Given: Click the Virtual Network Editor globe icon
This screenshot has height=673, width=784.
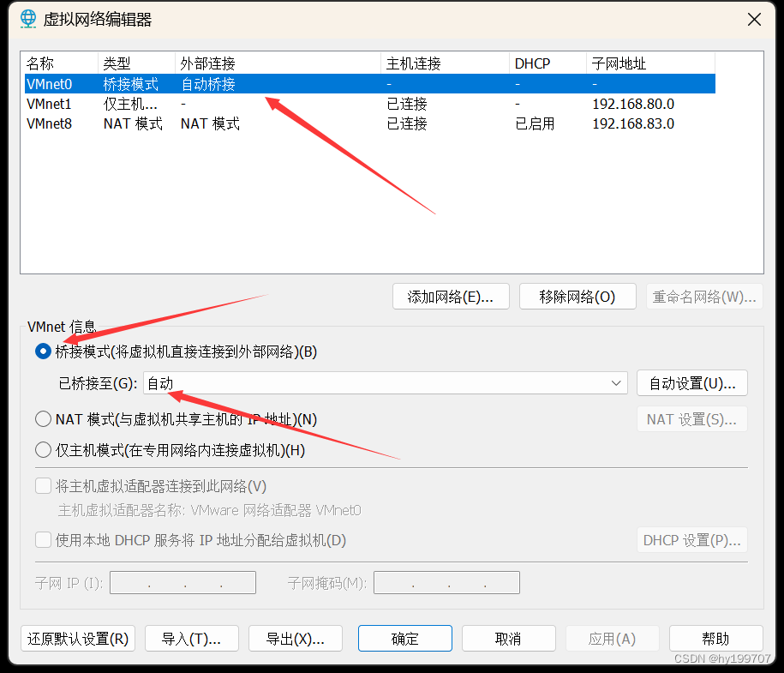Looking at the screenshot, I should point(28,19).
